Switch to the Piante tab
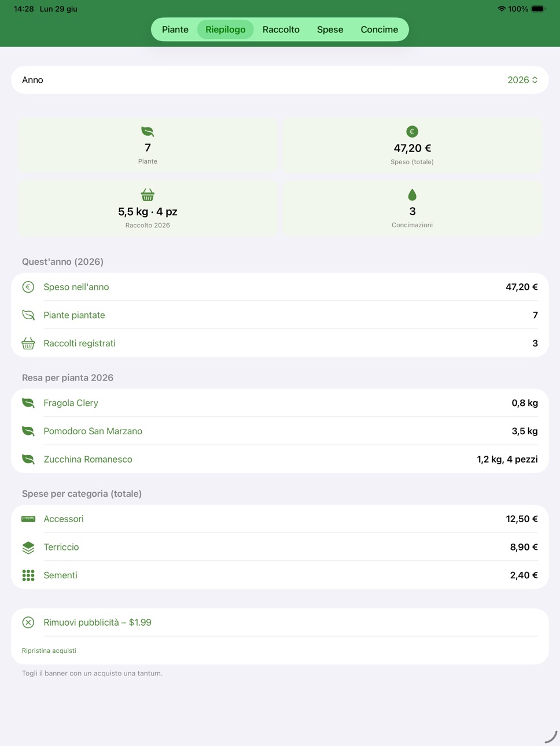Image resolution: width=560 pixels, height=746 pixels. pyautogui.click(x=175, y=29)
